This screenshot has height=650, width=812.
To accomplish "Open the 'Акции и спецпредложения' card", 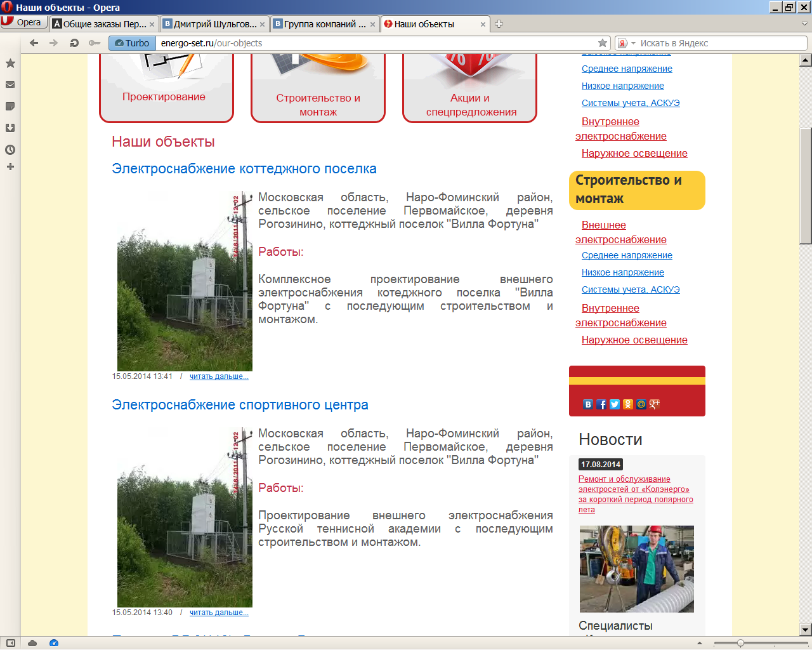I will click(469, 88).
